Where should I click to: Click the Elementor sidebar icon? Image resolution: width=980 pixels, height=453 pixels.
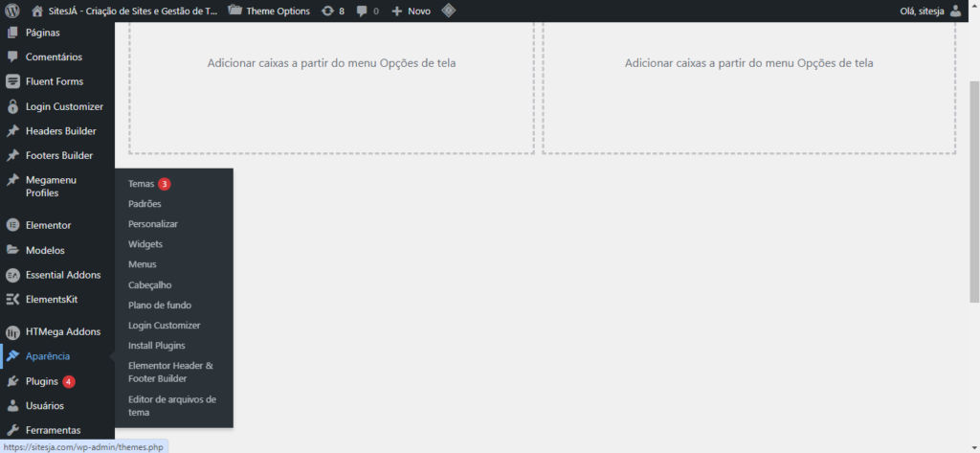coord(13,226)
